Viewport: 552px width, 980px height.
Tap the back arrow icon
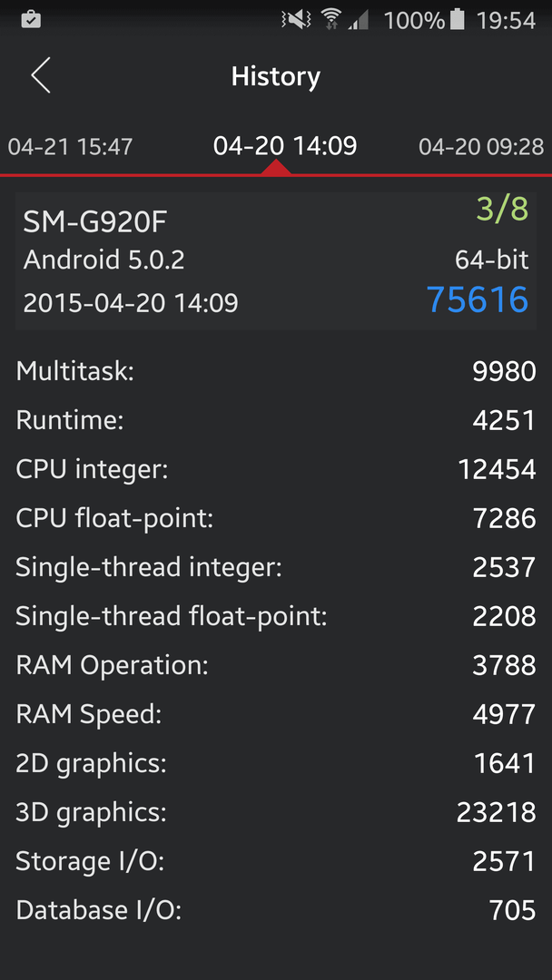coord(41,75)
